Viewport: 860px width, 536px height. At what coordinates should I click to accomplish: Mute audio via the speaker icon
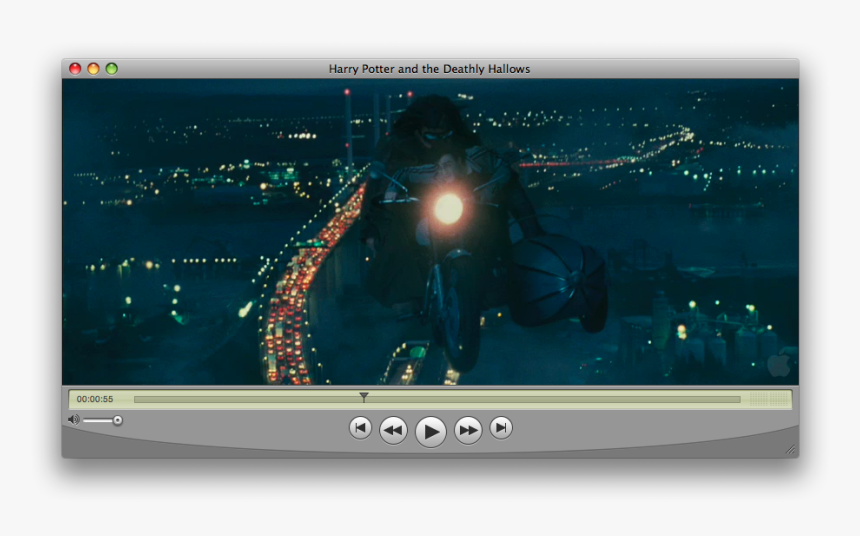73,420
